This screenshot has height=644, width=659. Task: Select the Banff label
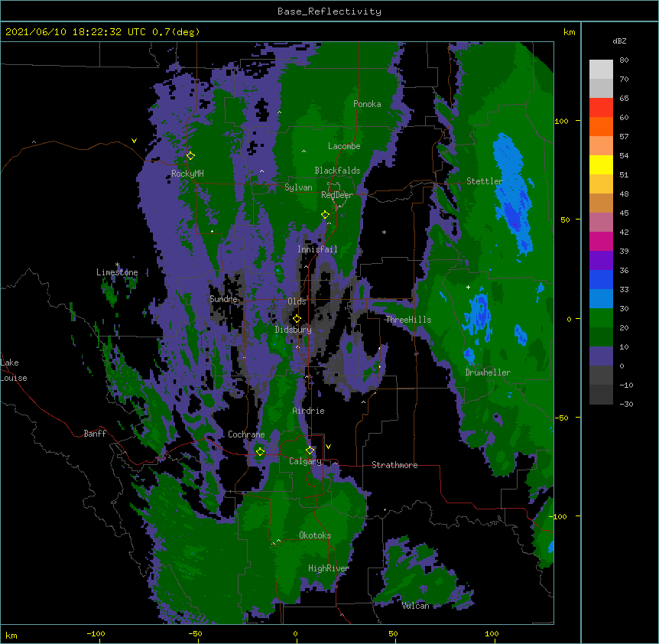coord(95,434)
